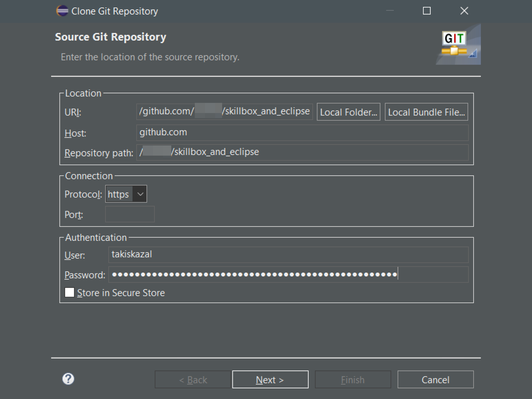Focus the Host field containing github.com

coord(302,132)
